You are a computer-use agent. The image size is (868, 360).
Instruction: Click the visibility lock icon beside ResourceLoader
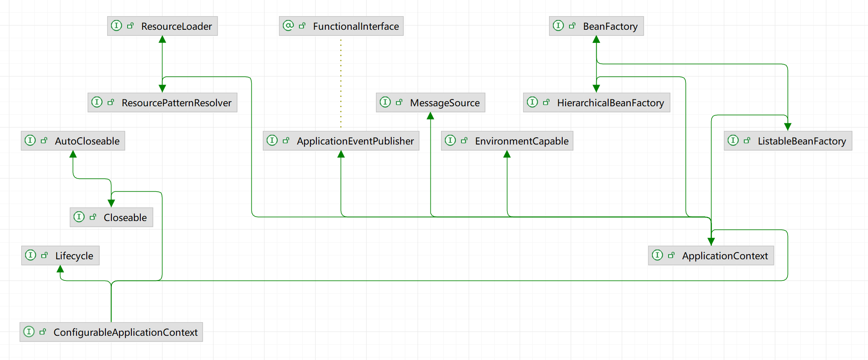131,26
